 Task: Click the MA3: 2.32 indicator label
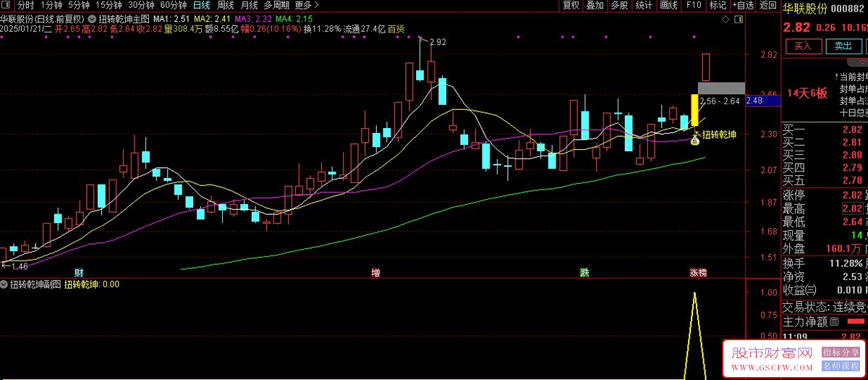tap(254, 17)
